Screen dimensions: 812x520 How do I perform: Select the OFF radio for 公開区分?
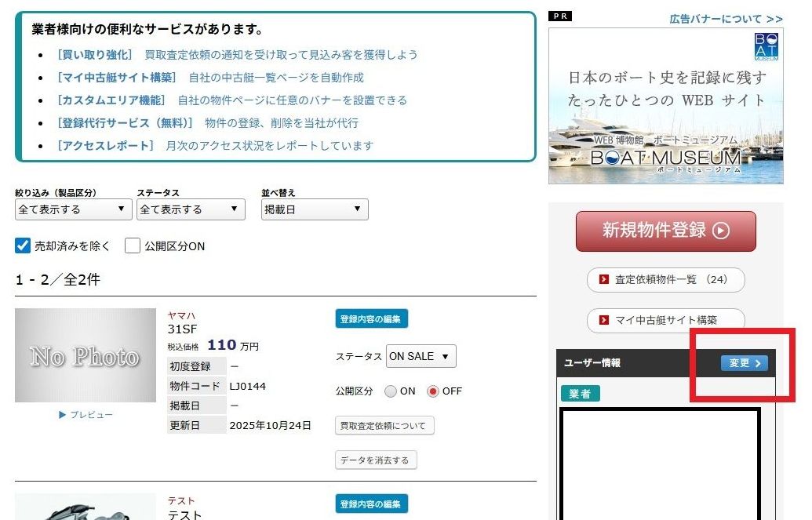pos(433,391)
